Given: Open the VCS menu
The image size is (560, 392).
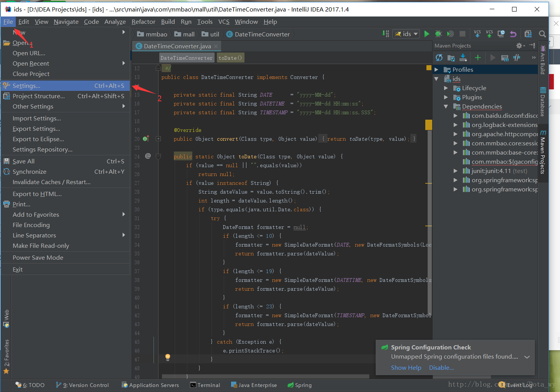Looking at the screenshot, I should (x=224, y=21).
